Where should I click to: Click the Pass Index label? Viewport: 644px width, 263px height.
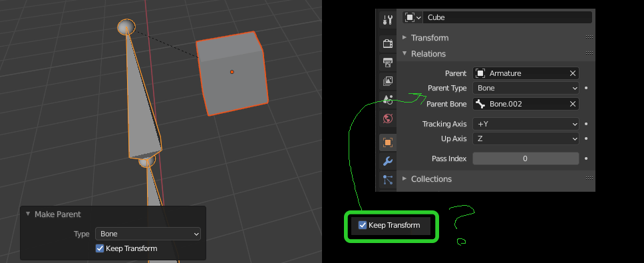[x=449, y=158]
